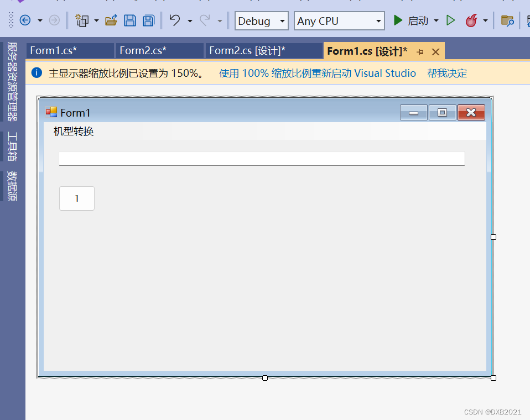530x420 pixels.
Task: Click the Form1 maximize button
Action: (x=442, y=112)
